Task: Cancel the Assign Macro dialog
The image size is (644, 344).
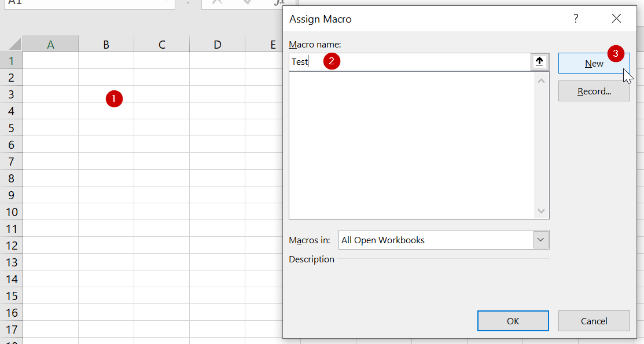Action: (594, 321)
